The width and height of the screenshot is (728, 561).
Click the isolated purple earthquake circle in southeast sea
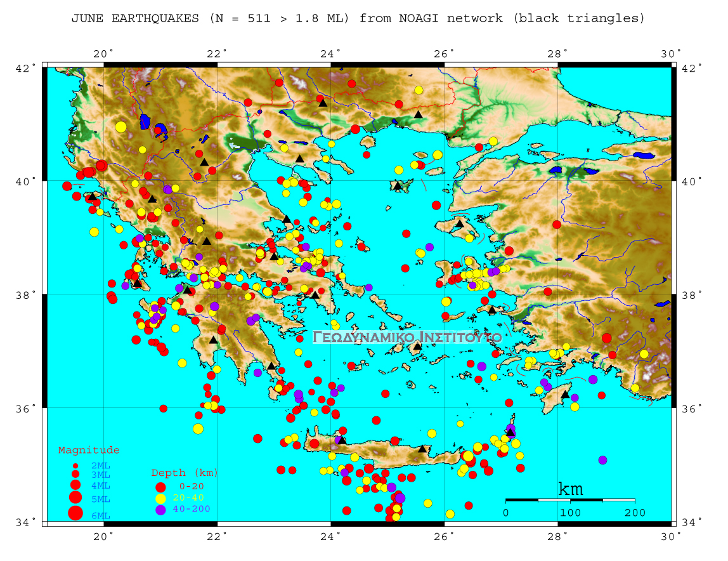602,460
